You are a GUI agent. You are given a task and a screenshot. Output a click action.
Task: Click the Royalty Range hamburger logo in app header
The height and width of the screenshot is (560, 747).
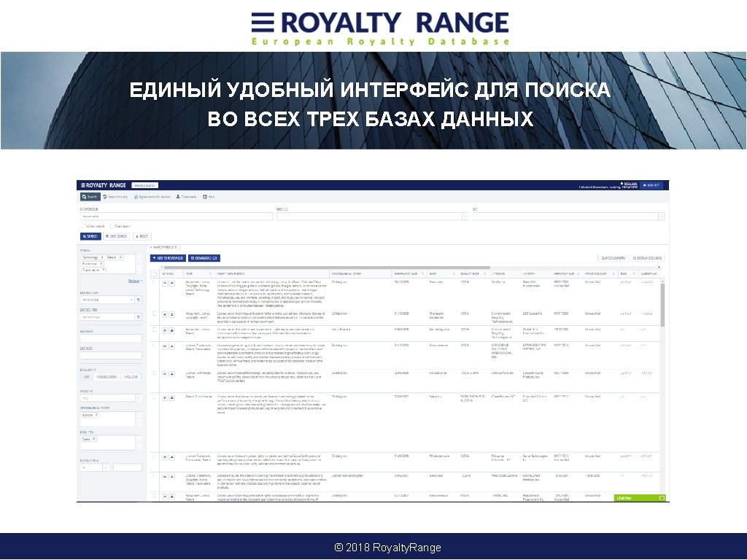(x=104, y=185)
